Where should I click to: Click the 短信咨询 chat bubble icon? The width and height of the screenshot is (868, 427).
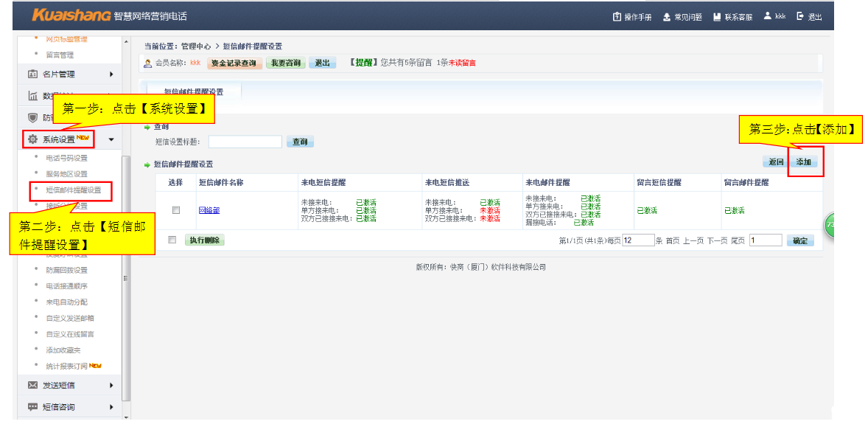coord(32,406)
